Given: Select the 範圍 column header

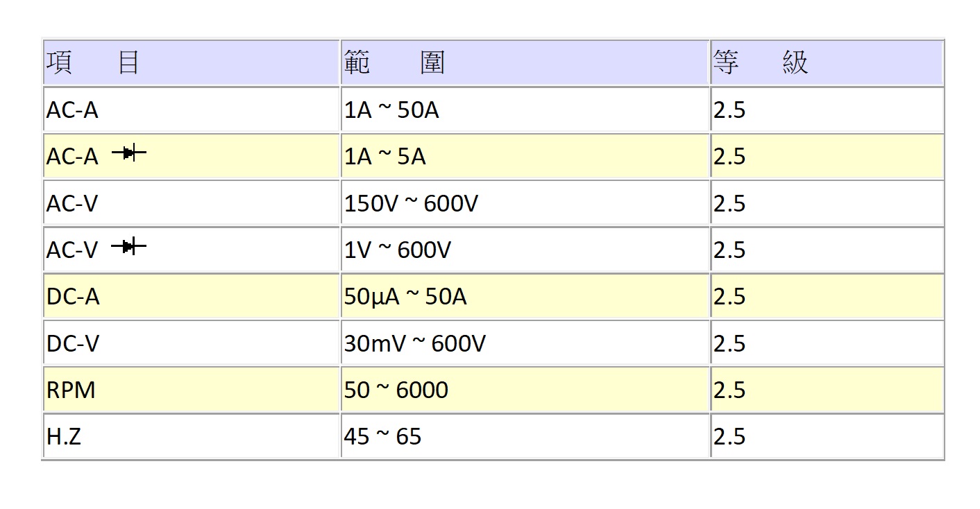Looking at the screenshot, I should [394, 63].
